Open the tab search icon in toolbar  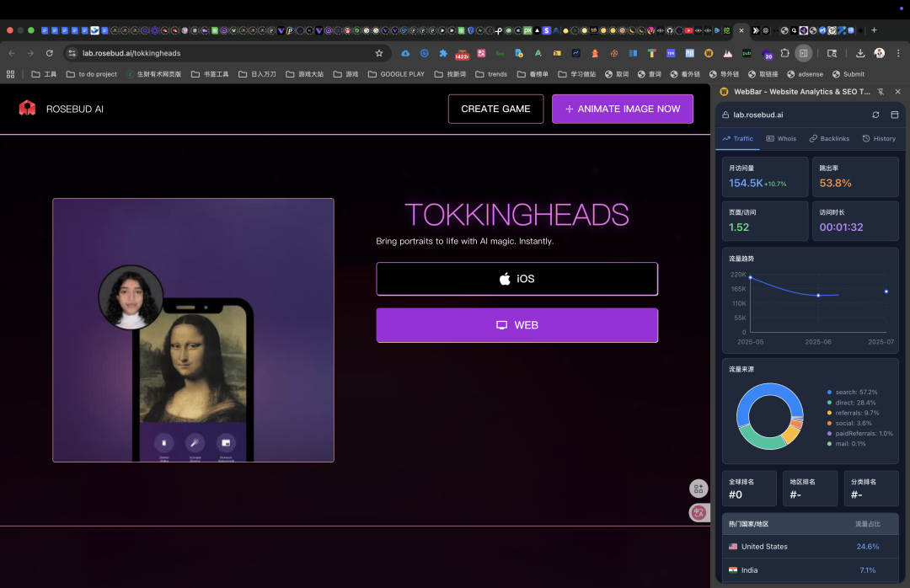(832, 53)
